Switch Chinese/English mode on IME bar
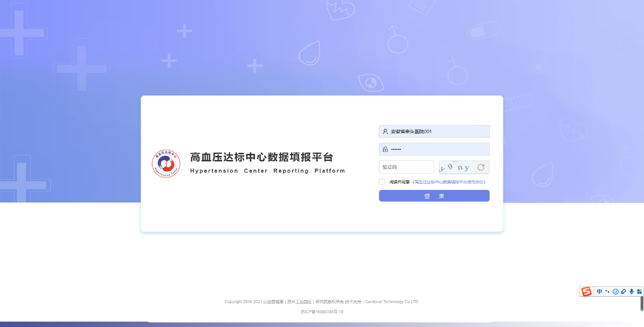Image resolution: width=644 pixels, height=327 pixels. coord(599,291)
